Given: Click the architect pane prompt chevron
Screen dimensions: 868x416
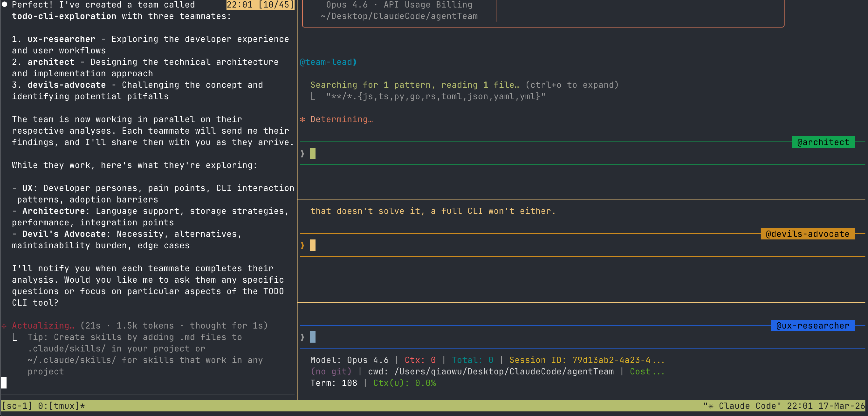Looking at the screenshot, I should (x=302, y=154).
